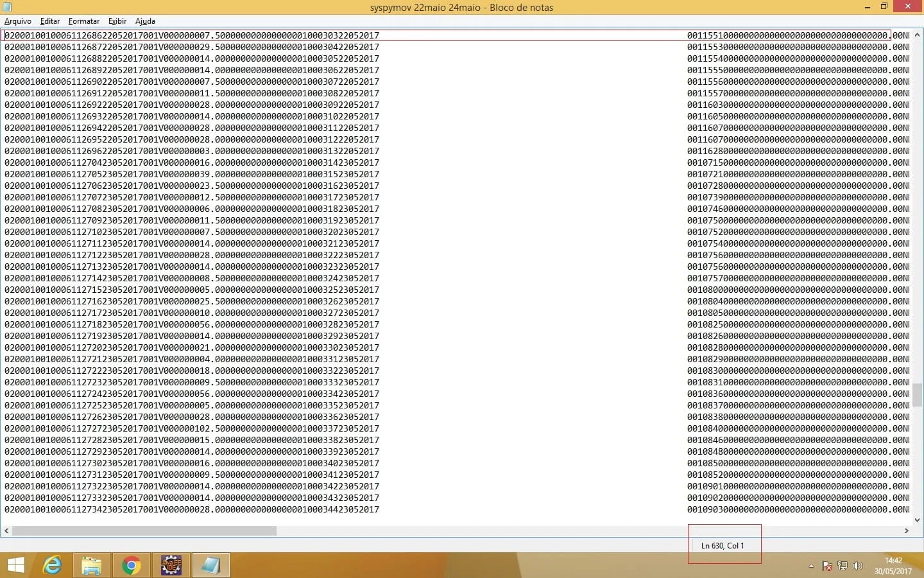
Task: Click the volume speaker tray icon
Action: (858, 566)
